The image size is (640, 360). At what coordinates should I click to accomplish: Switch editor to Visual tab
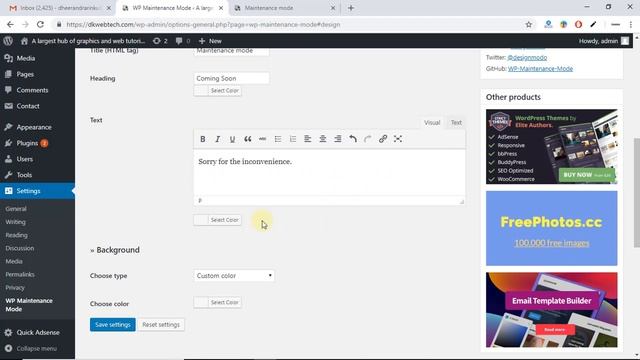click(x=432, y=122)
